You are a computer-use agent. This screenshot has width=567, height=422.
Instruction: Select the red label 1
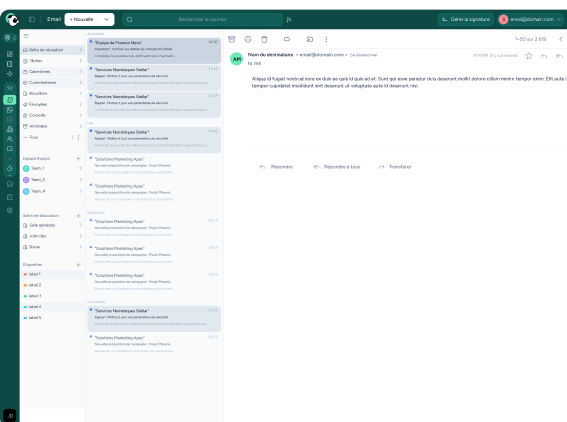(52, 274)
